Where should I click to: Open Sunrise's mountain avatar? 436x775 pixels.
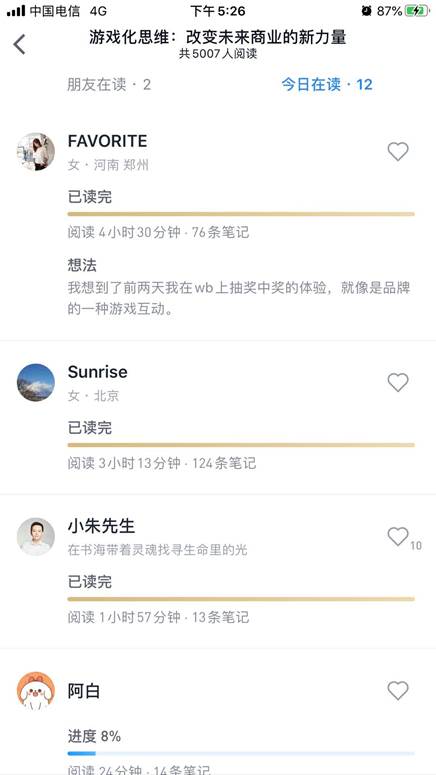(36, 383)
